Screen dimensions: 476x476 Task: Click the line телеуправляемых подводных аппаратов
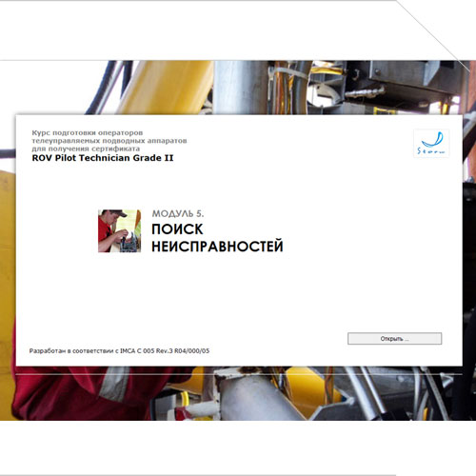tap(109, 141)
